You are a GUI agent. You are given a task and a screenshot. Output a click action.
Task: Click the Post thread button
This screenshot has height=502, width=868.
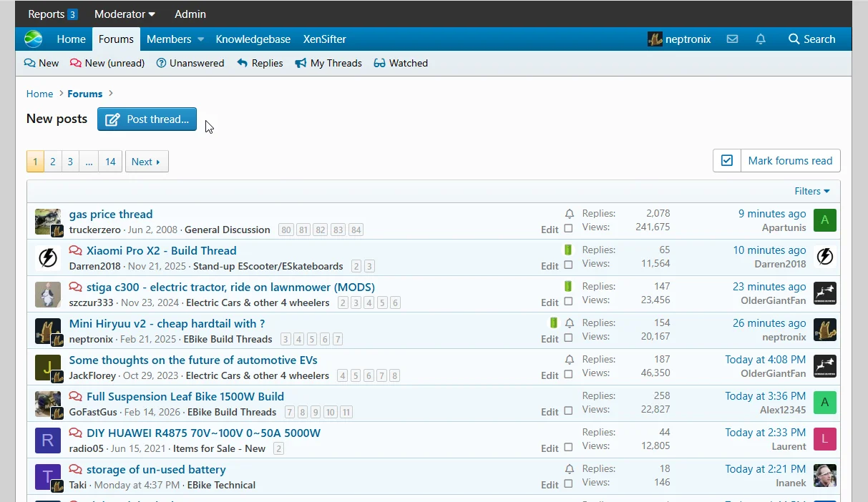coord(147,119)
